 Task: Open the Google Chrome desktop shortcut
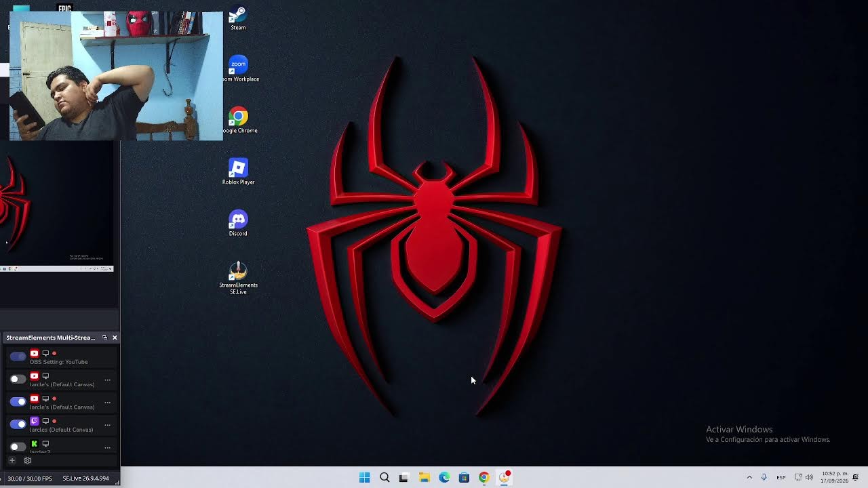click(239, 121)
